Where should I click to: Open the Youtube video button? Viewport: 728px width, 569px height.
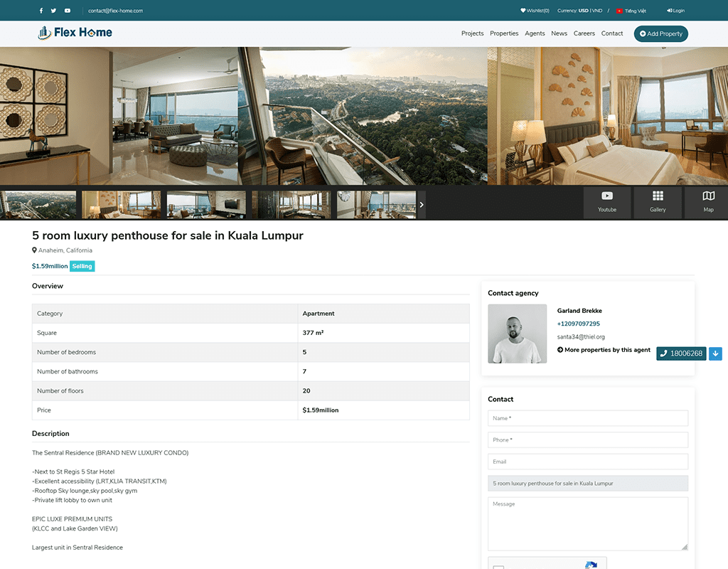pyautogui.click(x=607, y=202)
